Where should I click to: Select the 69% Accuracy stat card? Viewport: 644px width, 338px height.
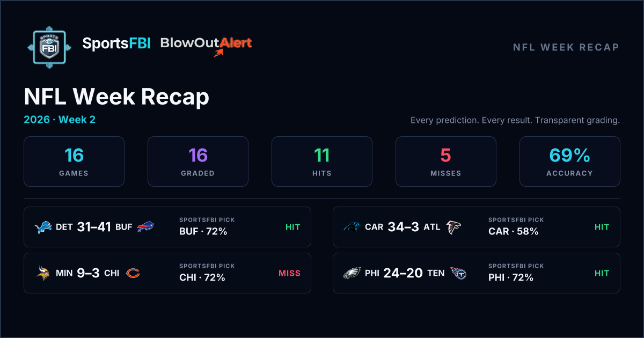tap(570, 161)
